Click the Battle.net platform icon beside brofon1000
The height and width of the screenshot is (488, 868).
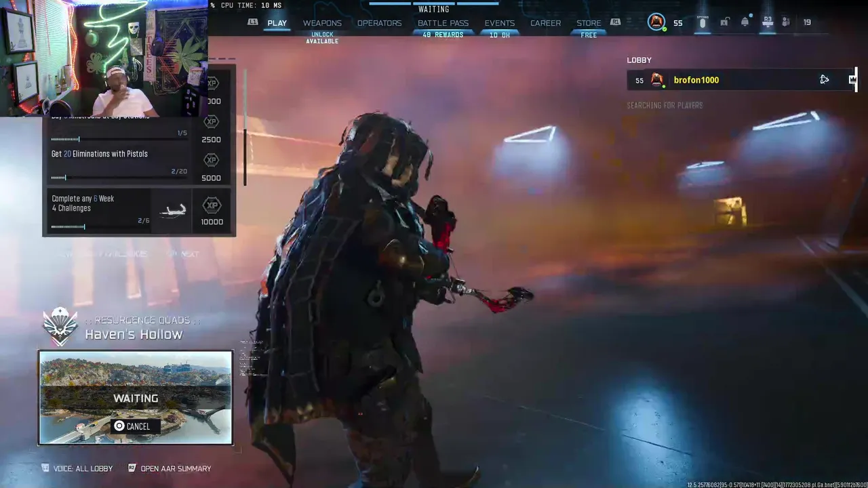824,80
